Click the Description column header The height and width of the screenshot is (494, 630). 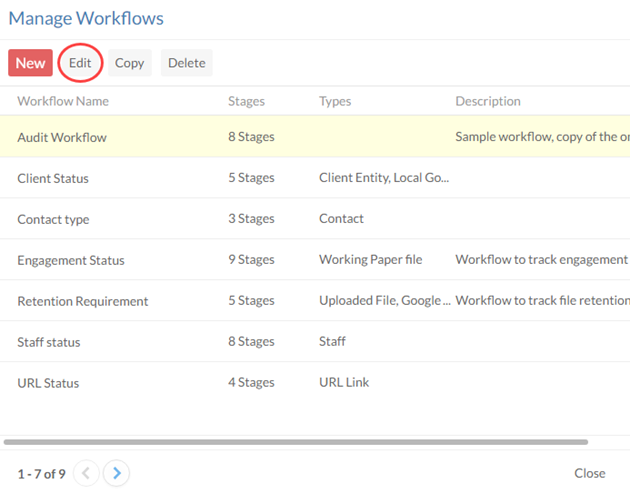coord(488,101)
